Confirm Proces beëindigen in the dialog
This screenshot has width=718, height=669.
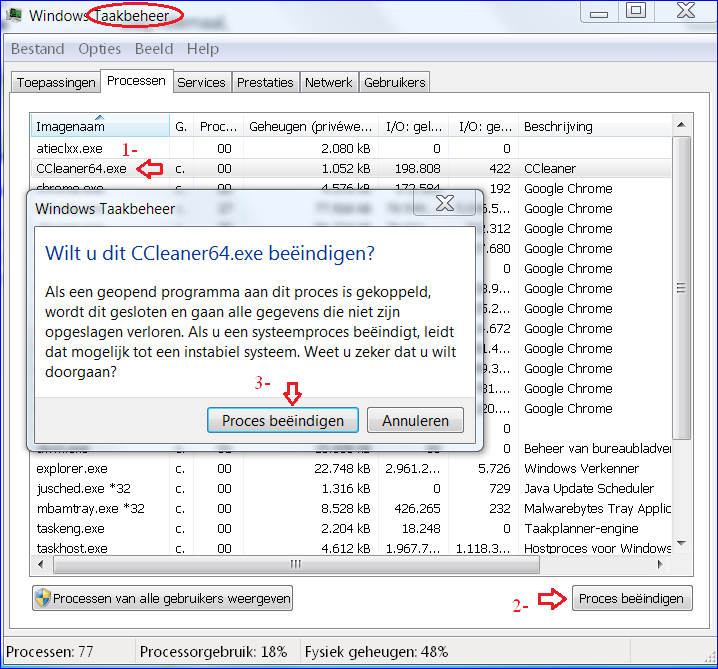pyautogui.click(x=283, y=420)
